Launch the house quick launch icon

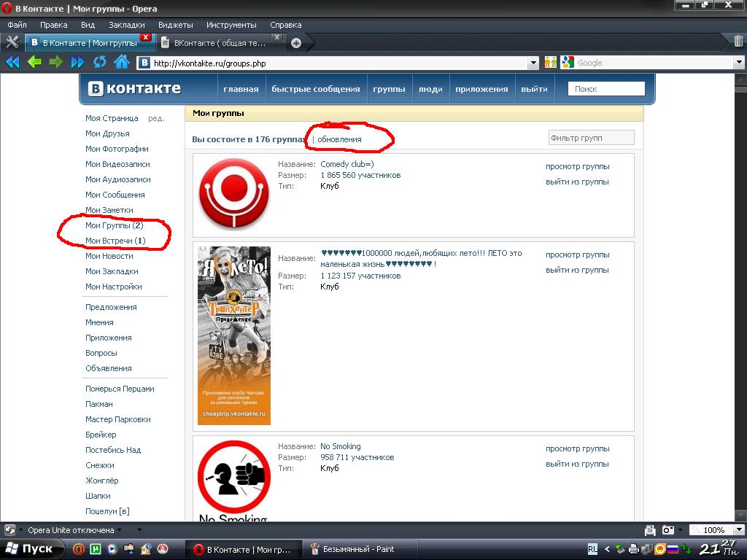pyautogui.click(x=146, y=549)
